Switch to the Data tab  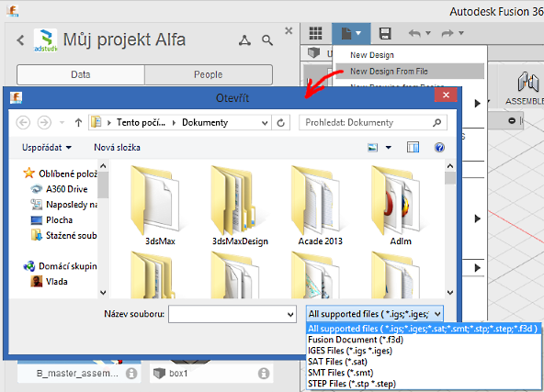(x=81, y=74)
